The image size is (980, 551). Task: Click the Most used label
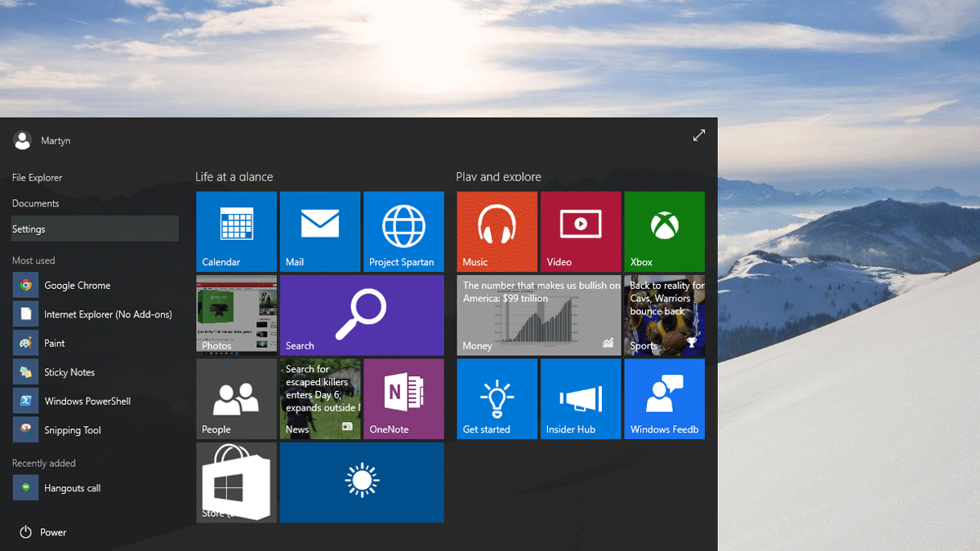pos(33,260)
